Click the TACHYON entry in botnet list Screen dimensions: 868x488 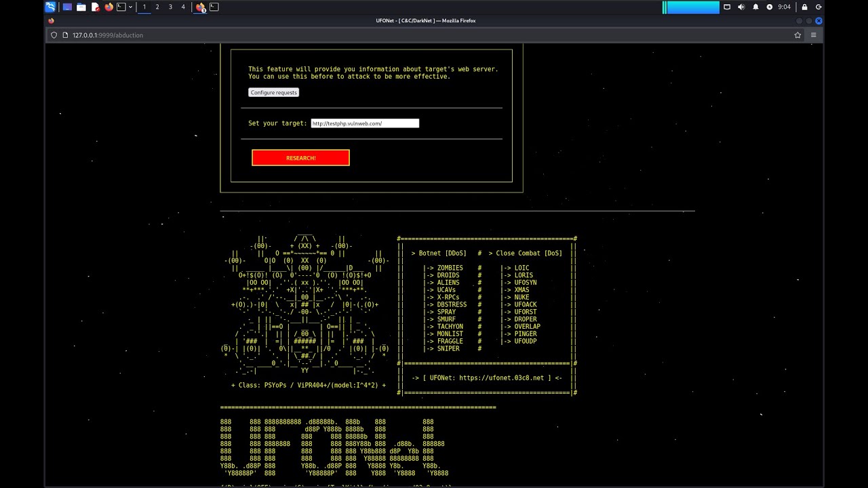(450, 327)
